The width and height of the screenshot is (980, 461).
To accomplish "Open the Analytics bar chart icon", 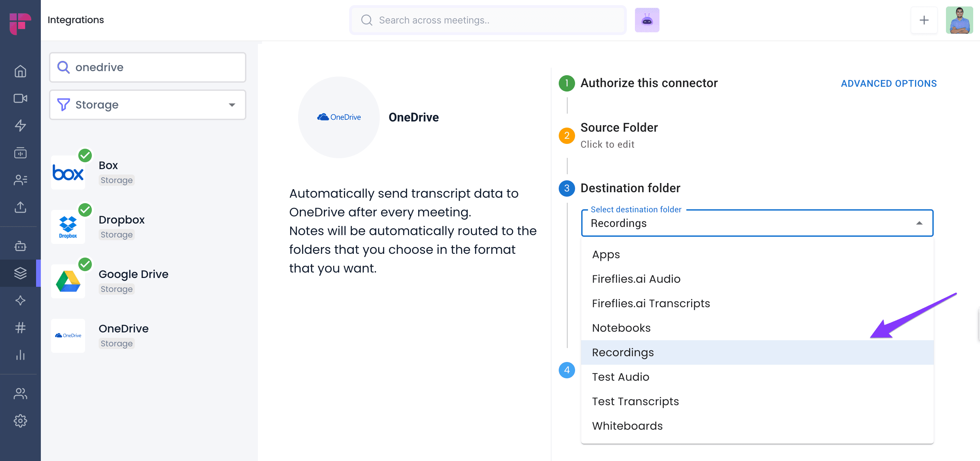I will 20,355.
